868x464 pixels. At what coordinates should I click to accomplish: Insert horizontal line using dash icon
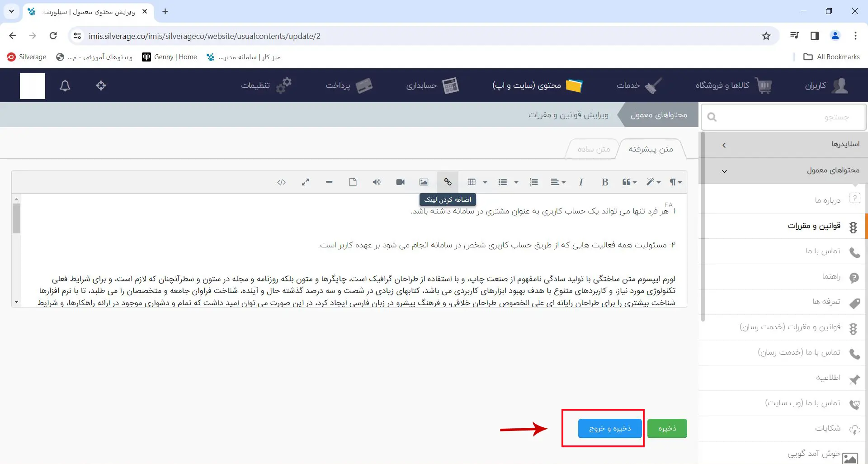click(329, 182)
